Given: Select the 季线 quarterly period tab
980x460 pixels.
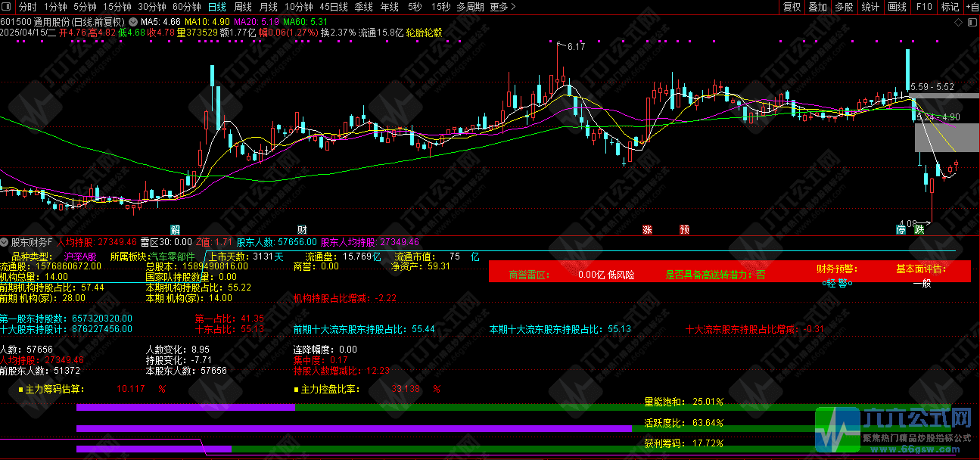Looking at the screenshot, I should tap(366, 6).
